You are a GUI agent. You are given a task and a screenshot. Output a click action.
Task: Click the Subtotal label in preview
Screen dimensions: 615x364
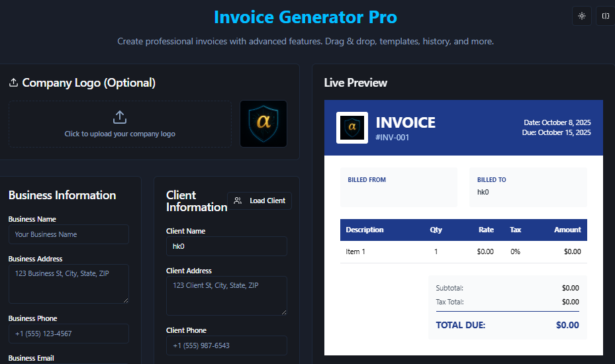[x=449, y=288]
